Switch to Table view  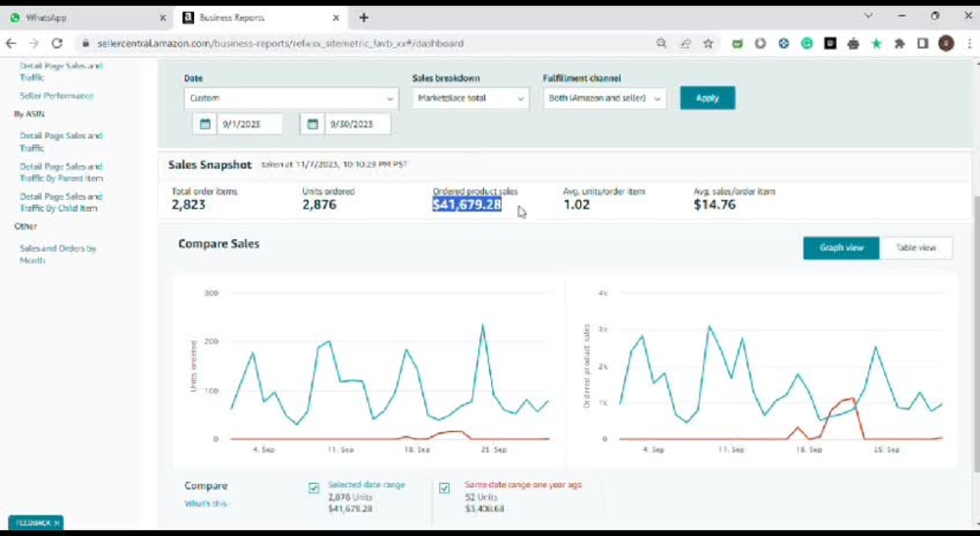pos(915,248)
